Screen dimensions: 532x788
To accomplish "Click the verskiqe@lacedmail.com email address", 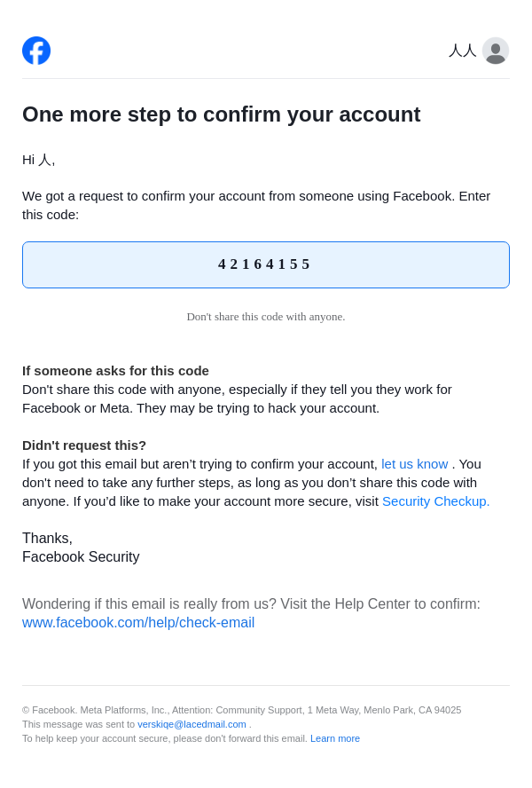I will pyautogui.click(x=192, y=724).
